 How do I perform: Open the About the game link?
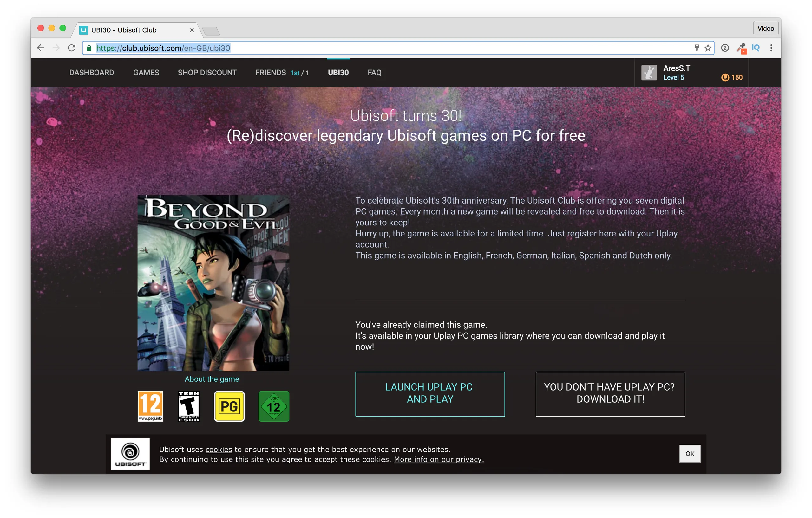[x=212, y=379]
